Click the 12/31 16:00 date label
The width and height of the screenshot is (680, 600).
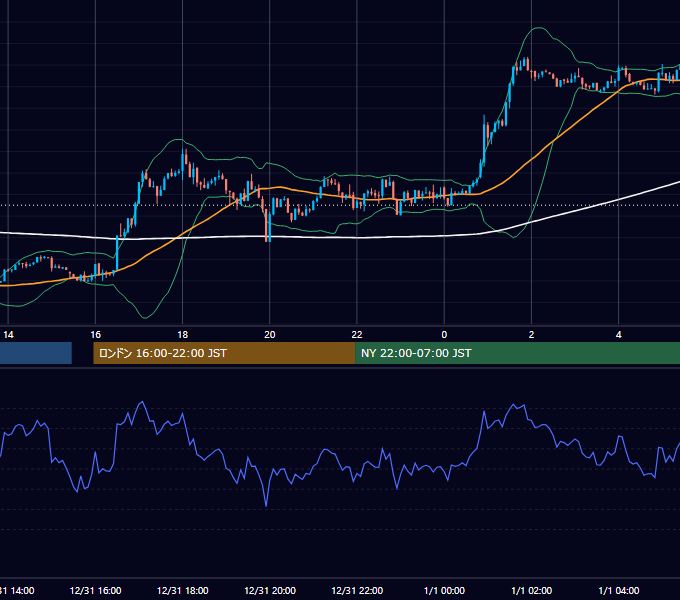[x=95, y=590]
